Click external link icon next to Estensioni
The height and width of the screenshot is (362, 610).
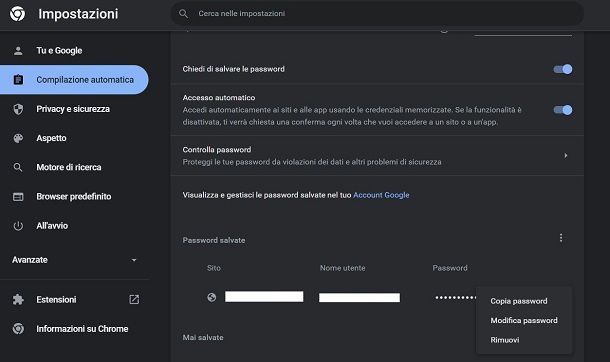coord(134,299)
